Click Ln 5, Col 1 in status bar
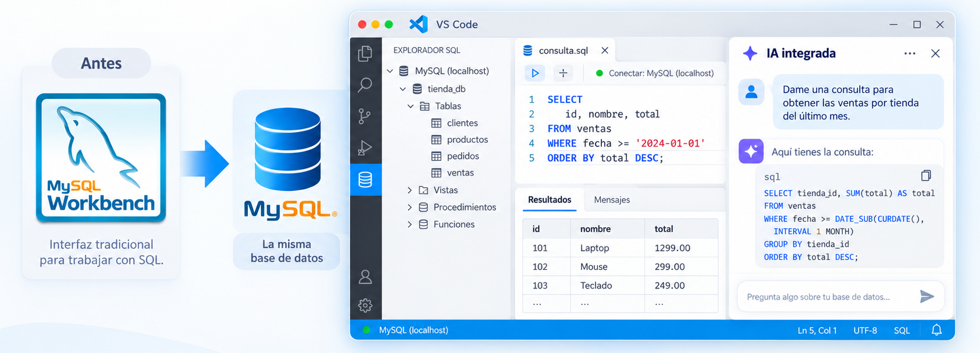 pos(817,330)
